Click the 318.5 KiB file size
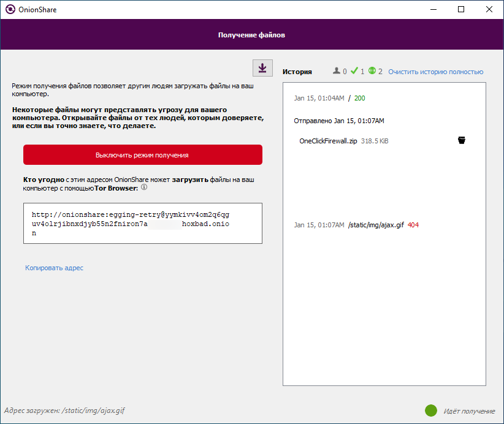Image resolution: width=504 pixels, height=424 pixels. tap(375, 141)
